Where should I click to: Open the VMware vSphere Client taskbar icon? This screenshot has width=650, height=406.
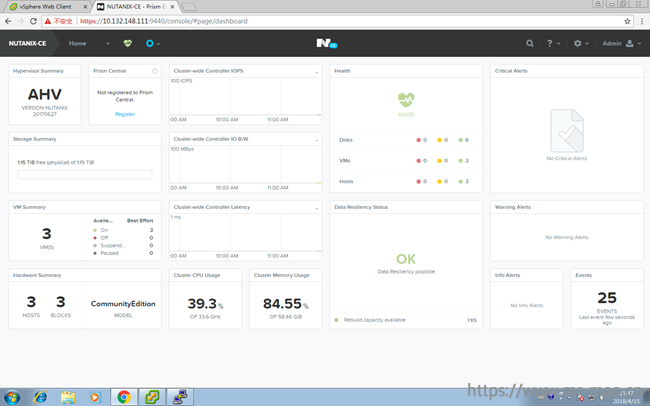coord(152,397)
